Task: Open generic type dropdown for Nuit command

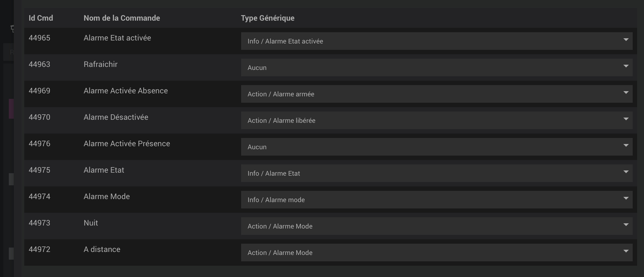Action: [x=436, y=226]
